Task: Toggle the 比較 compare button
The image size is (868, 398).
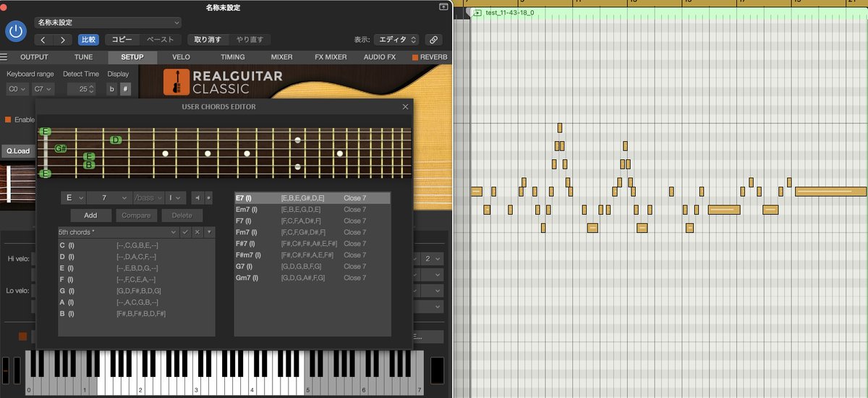Action: 88,40
